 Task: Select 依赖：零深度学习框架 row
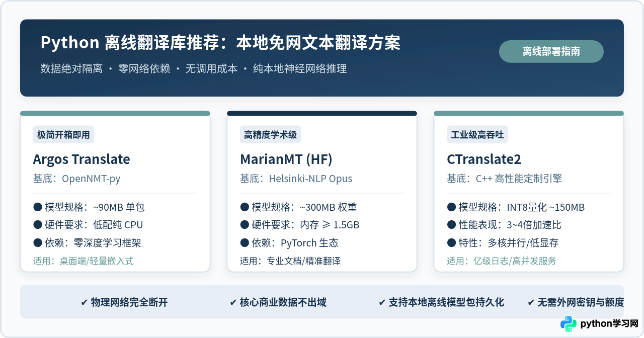coord(87,243)
